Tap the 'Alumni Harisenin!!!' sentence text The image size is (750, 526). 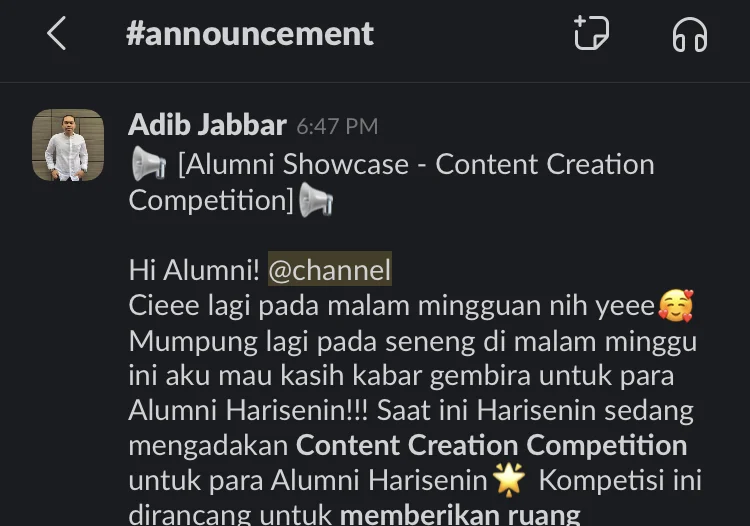point(249,410)
